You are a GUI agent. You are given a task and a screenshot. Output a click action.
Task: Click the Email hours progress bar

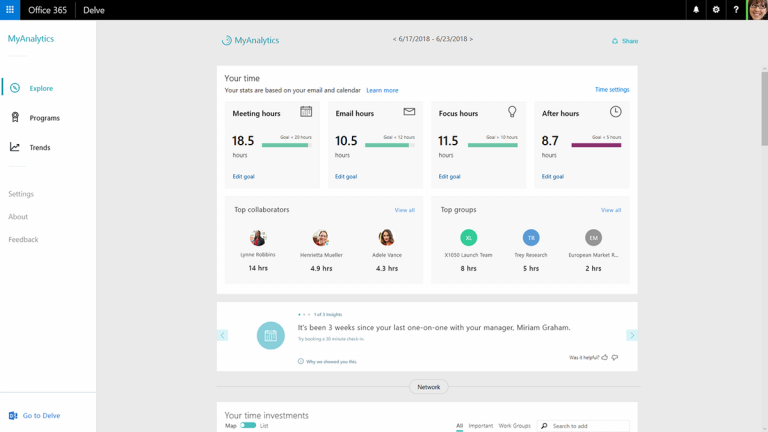390,145
